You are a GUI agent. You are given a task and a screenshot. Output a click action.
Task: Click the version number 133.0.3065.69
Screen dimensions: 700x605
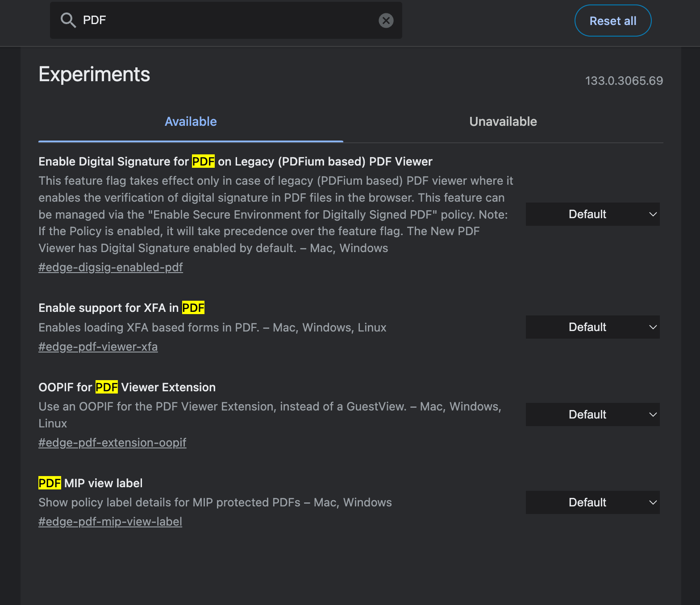pos(624,81)
